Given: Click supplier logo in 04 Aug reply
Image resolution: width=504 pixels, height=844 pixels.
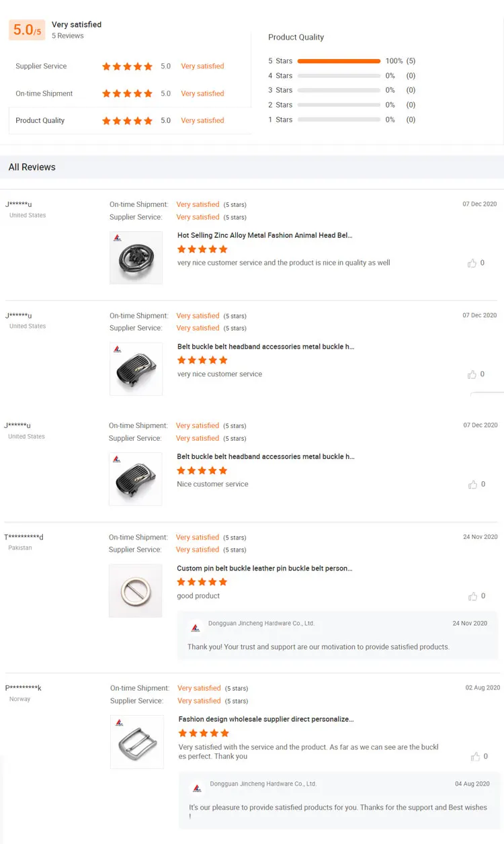Looking at the screenshot, I should point(197,788).
